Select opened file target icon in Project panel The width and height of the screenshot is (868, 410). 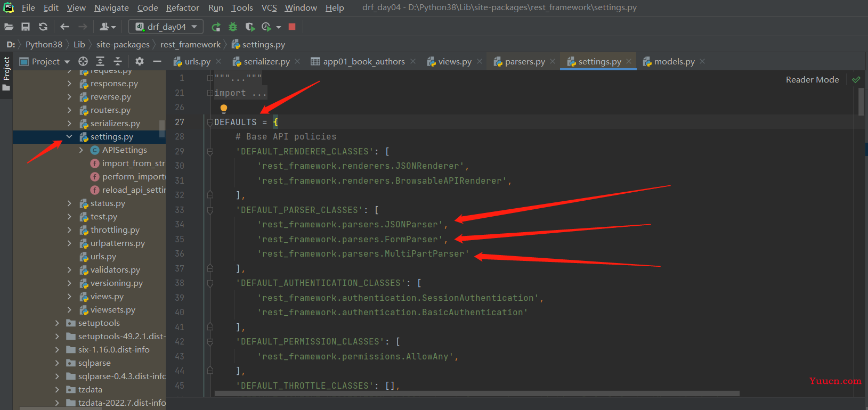click(x=83, y=61)
